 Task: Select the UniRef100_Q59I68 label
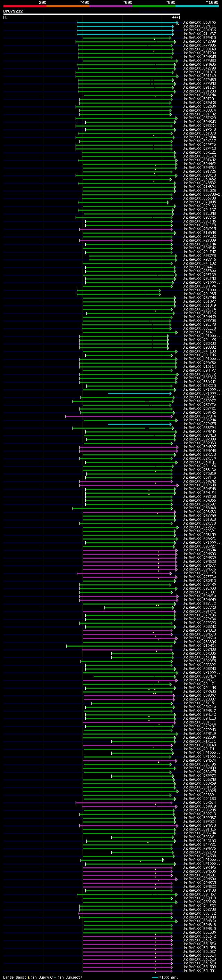[199, 902]
